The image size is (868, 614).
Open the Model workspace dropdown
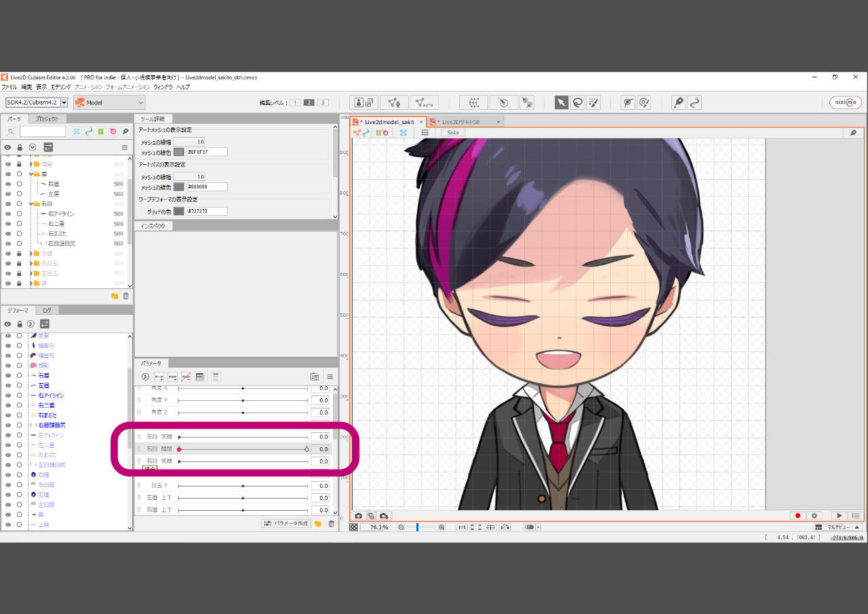109,102
